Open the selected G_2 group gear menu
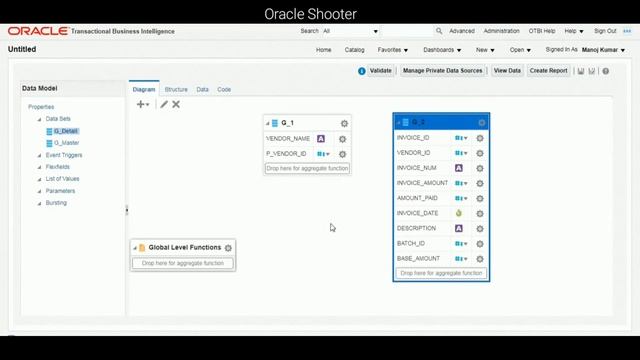 point(482,122)
